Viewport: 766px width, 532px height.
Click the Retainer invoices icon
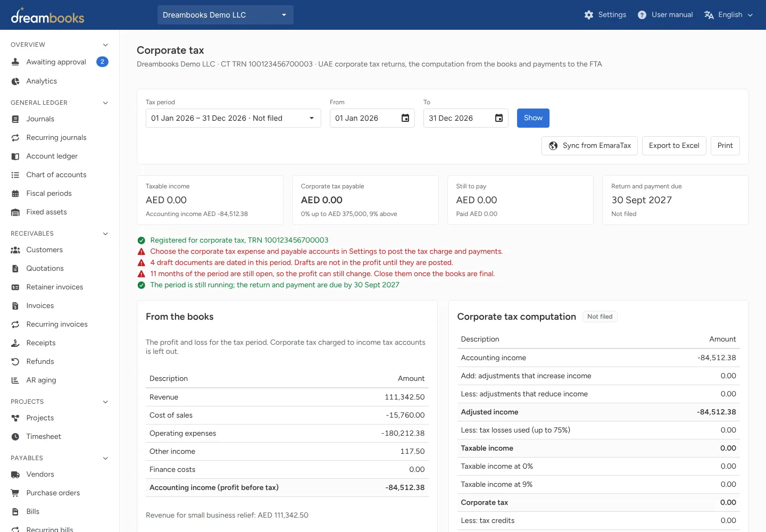click(x=15, y=287)
